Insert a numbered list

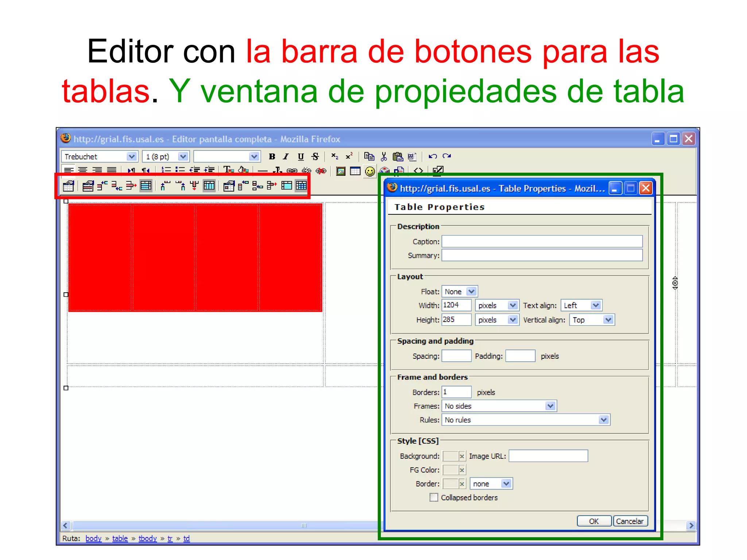tap(166, 170)
